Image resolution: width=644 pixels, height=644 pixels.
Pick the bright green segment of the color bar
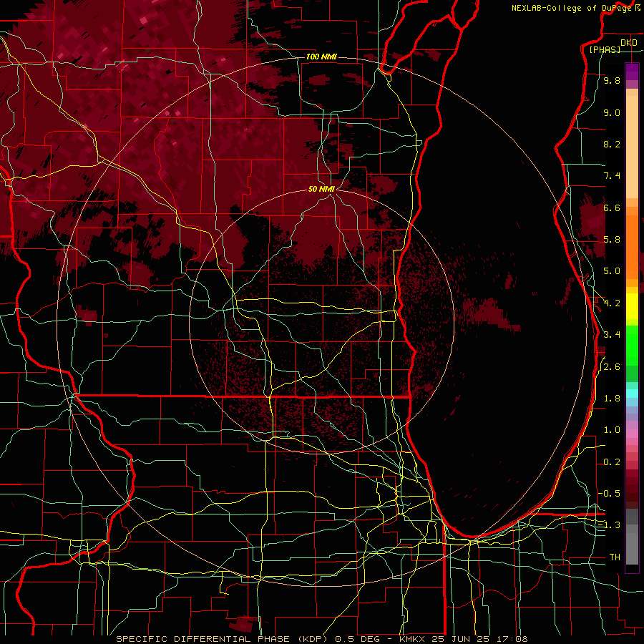(x=632, y=345)
